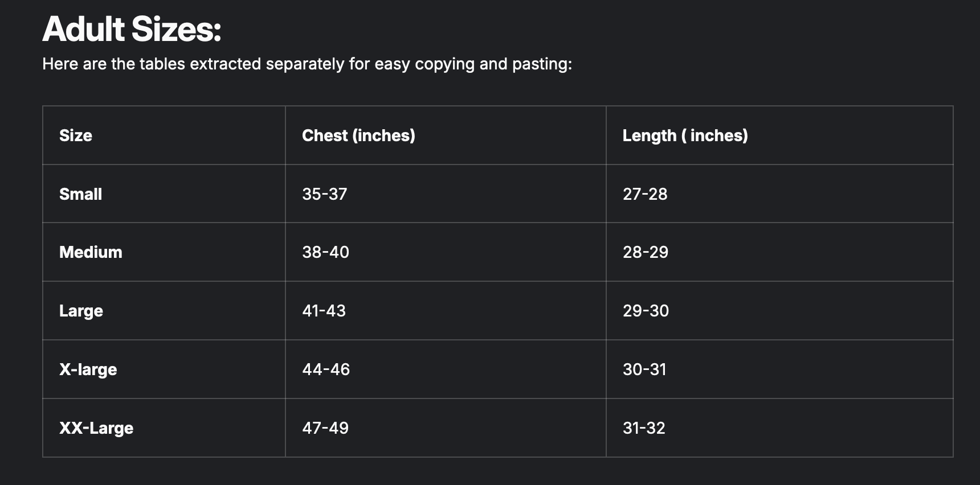This screenshot has width=980, height=485.
Task: Click chest value 41-43 for Large
Action: (x=324, y=311)
